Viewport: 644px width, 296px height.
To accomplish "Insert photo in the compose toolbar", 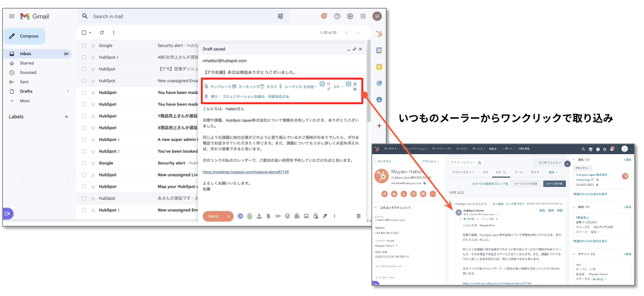I will coord(306,216).
